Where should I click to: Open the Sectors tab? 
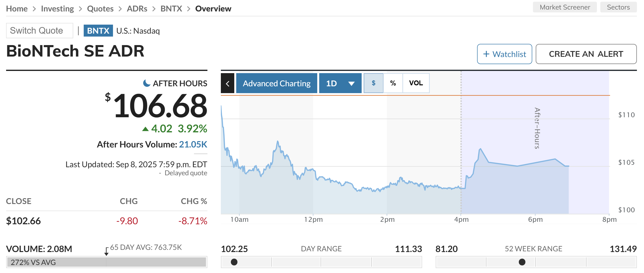pos(618,7)
